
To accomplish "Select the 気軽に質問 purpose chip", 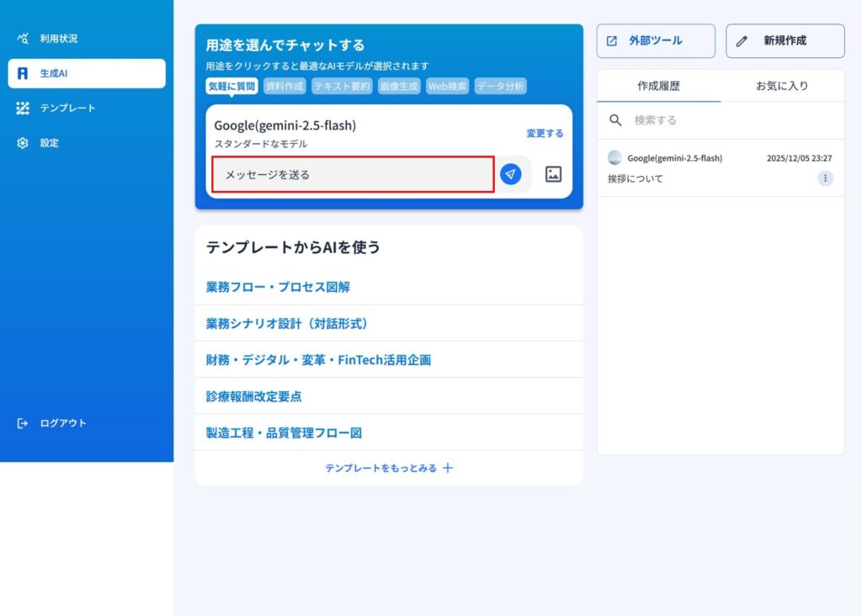I will [x=231, y=86].
